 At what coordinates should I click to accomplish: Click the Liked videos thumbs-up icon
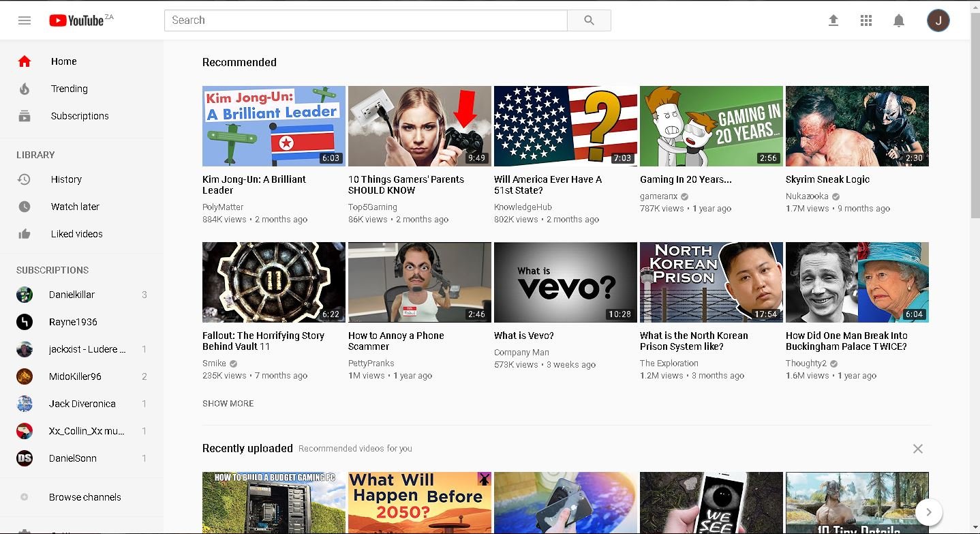(25, 234)
